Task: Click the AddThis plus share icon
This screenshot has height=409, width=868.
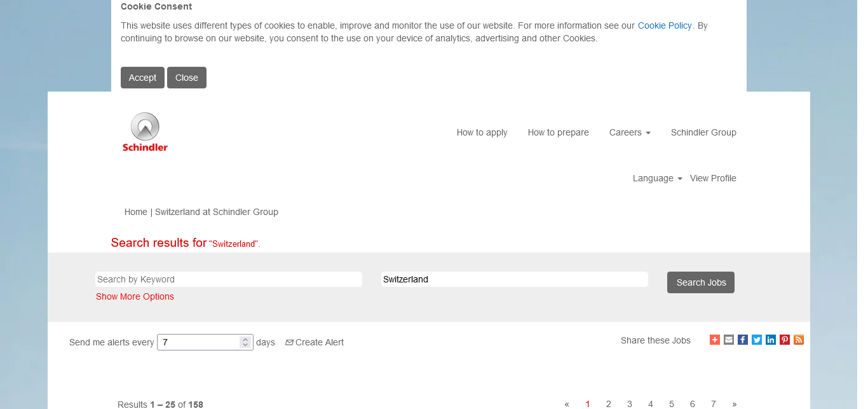Action: click(x=715, y=340)
